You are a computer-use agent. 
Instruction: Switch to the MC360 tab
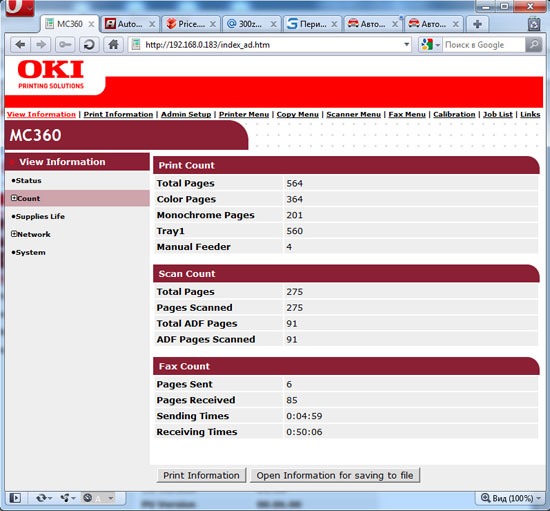(x=70, y=24)
